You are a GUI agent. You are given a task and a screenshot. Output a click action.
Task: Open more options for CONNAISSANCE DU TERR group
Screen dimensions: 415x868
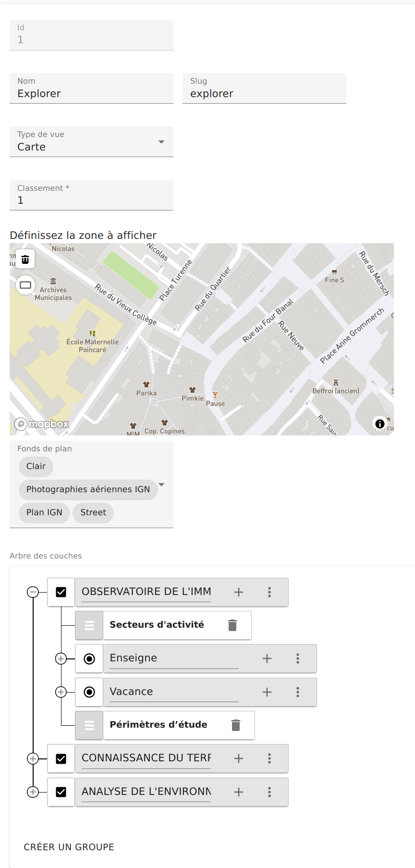click(x=269, y=758)
